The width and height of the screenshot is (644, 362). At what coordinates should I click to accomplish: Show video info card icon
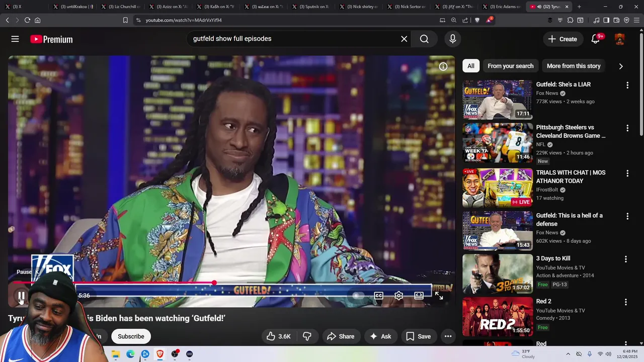pyautogui.click(x=443, y=66)
